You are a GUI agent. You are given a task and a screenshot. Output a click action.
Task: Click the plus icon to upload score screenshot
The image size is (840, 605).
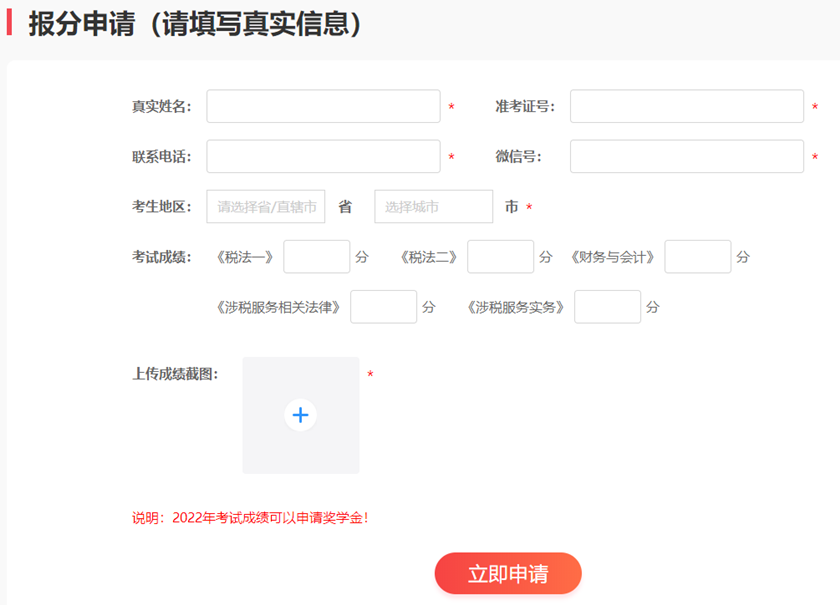(x=300, y=415)
